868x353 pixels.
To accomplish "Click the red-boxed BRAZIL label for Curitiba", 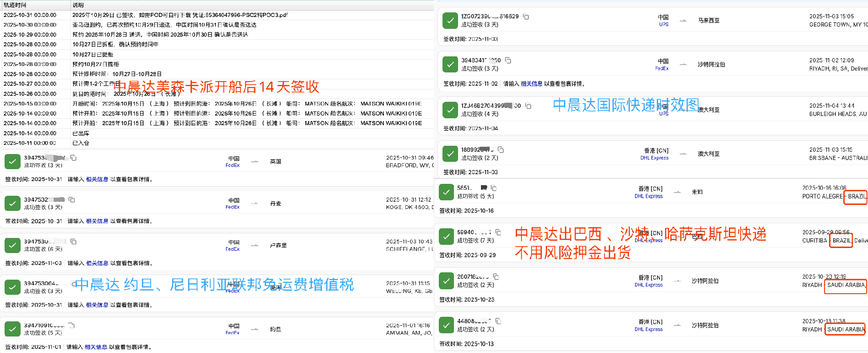I will (x=841, y=241).
